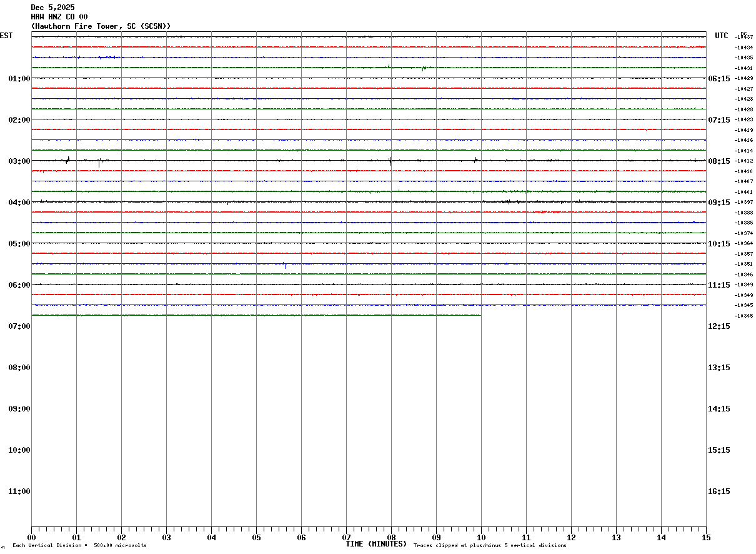This screenshot has width=756, height=554.
Task: Select the station code HAW HNZ CO 00
Action: tap(59, 17)
